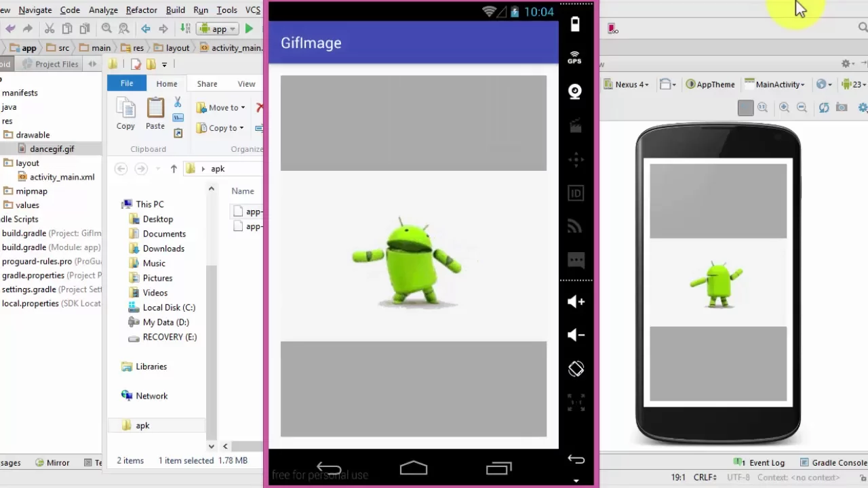Click the Forward navigation arrow in toolbar

tap(163, 28)
